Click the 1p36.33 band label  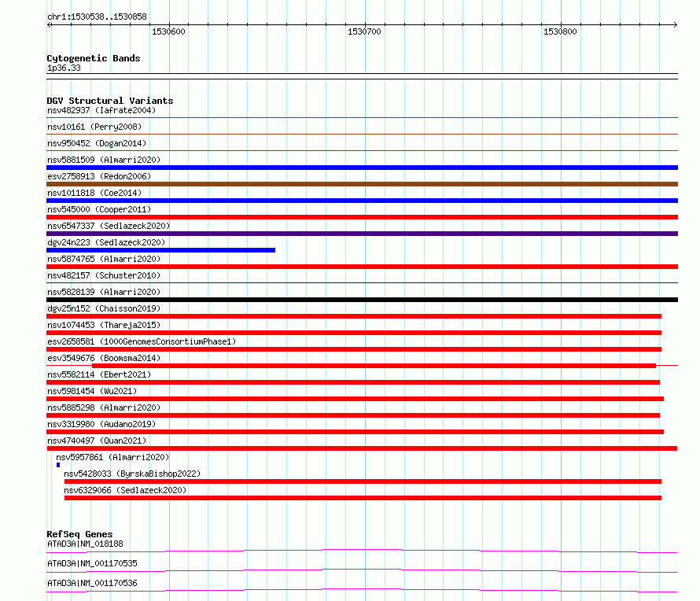click(x=64, y=68)
